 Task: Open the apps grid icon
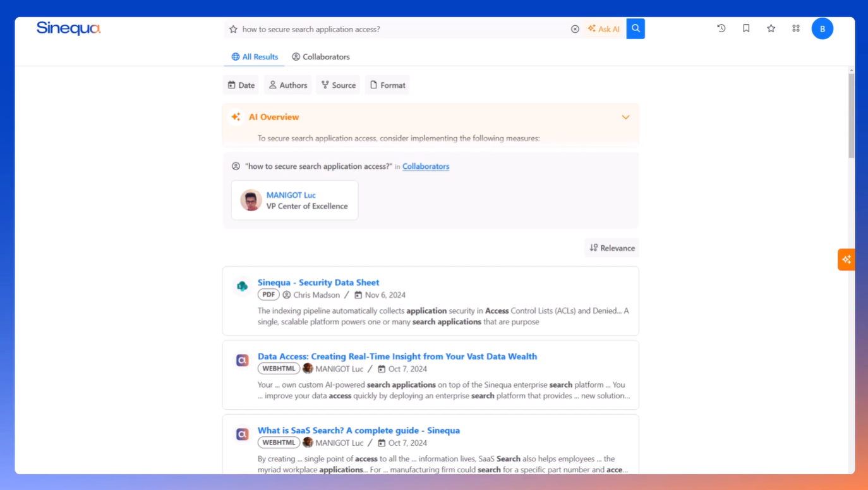click(795, 28)
